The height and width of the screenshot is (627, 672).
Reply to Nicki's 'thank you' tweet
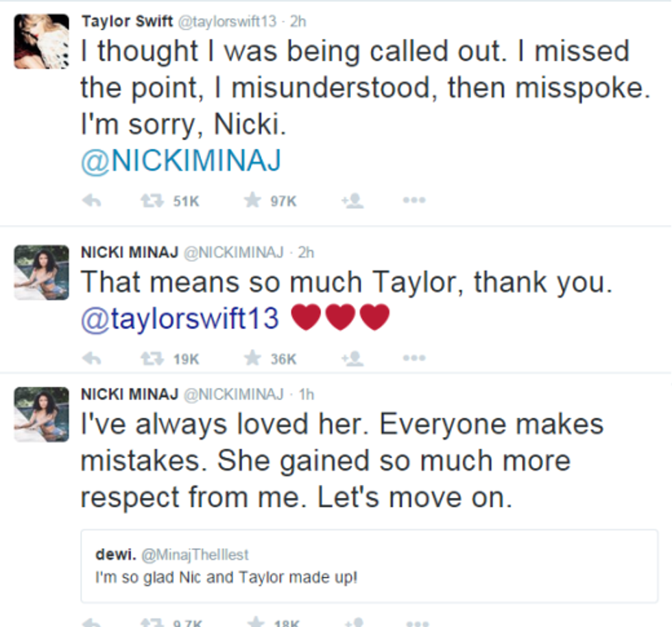[92, 358]
